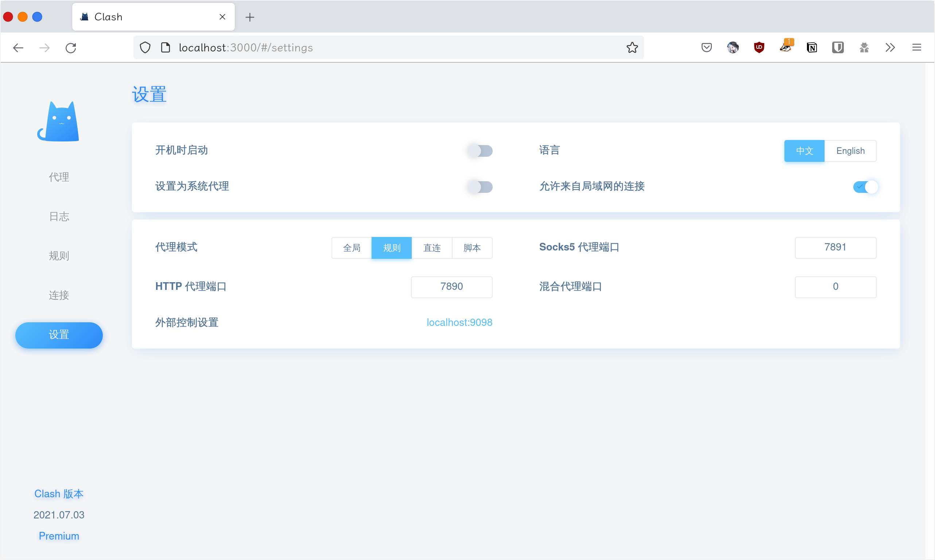Viewport: 935px width, 560px height.
Task: Reload the current page
Action: 71,48
